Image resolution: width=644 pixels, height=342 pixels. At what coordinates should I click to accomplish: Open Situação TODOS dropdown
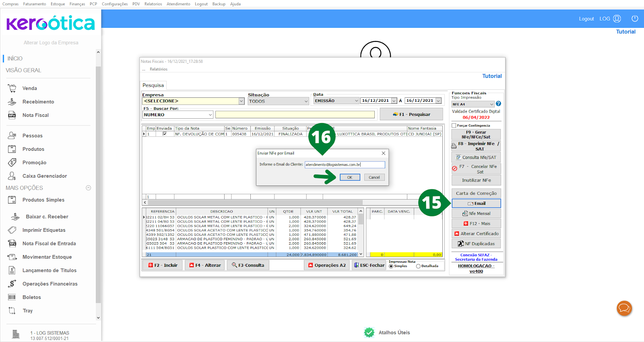click(x=306, y=101)
